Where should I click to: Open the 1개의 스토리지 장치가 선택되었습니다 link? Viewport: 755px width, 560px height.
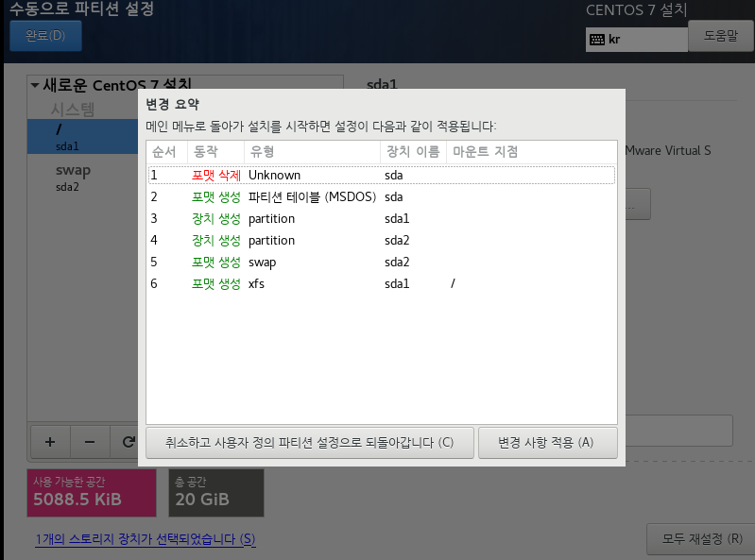(x=146, y=539)
